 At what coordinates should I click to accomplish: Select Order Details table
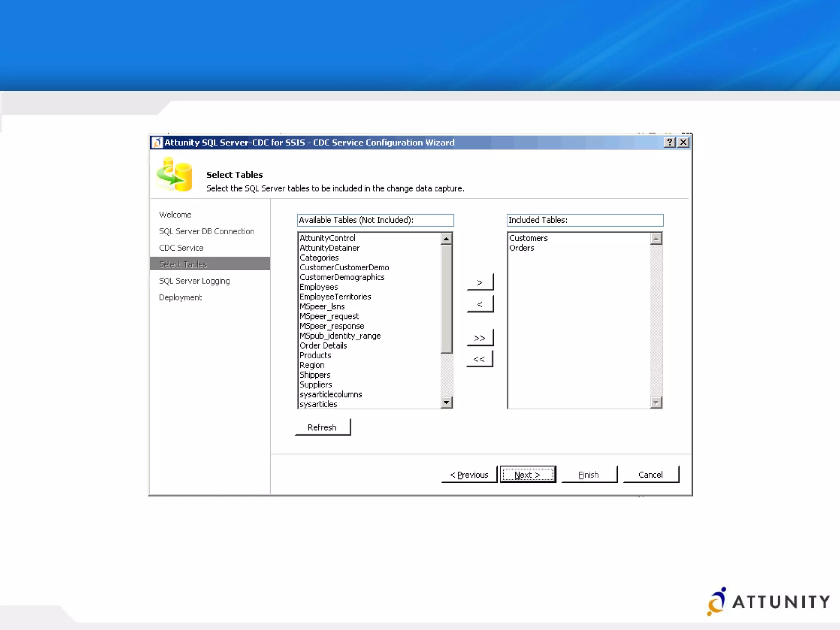click(x=323, y=346)
